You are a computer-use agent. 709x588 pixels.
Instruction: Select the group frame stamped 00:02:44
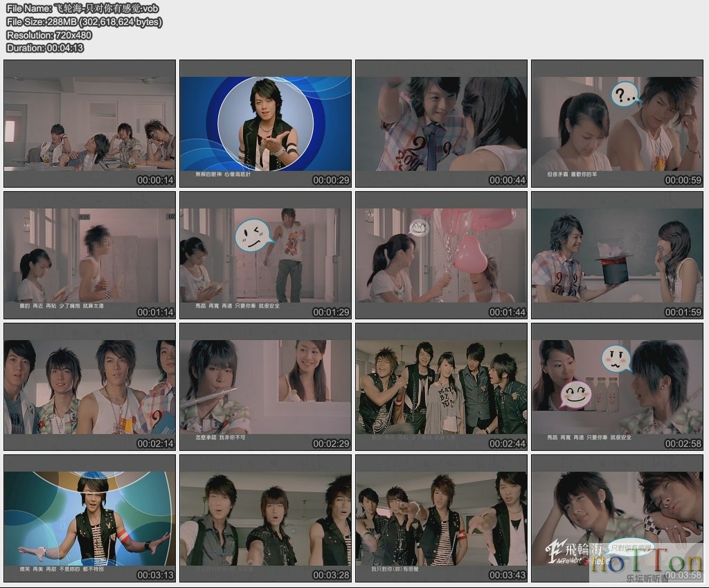tap(441, 386)
